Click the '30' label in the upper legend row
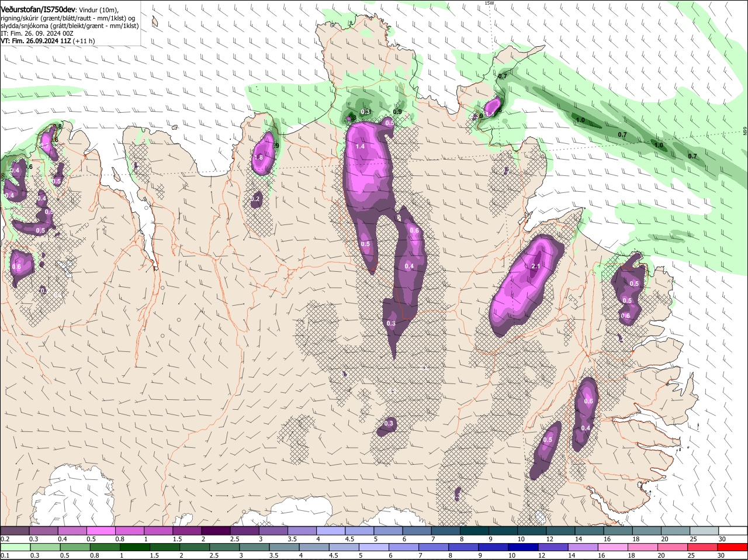 (722, 538)
